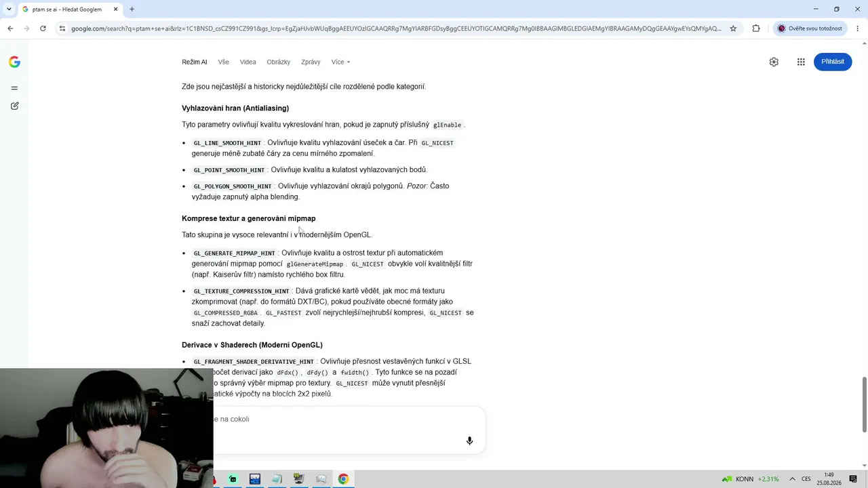
Task: Open the computer monitor app in the taskbar
Action: tap(298, 479)
